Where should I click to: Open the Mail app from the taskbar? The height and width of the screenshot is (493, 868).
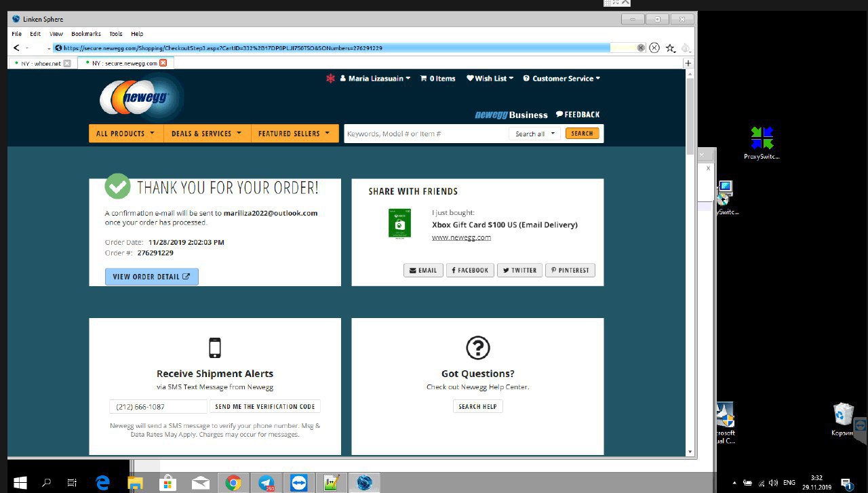coord(200,483)
